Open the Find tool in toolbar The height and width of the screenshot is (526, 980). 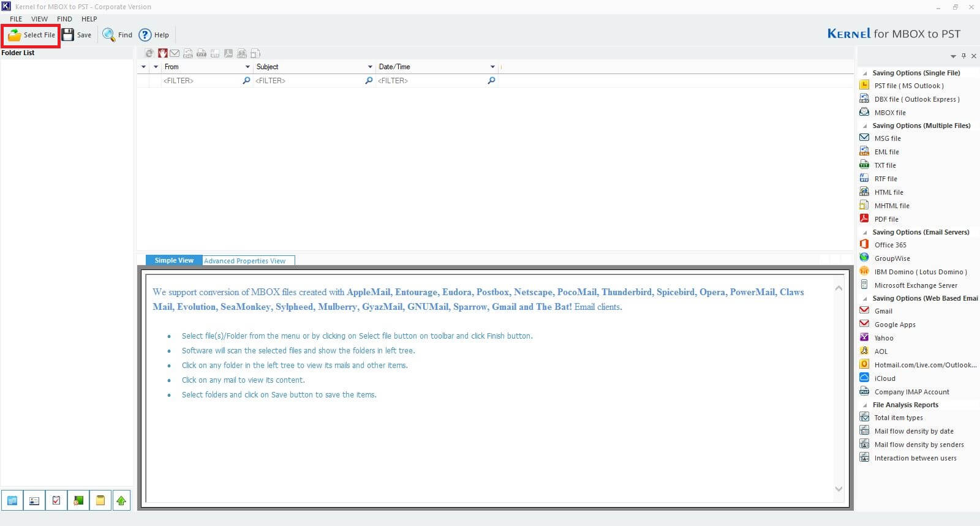pyautogui.click(x=118, y=35)
